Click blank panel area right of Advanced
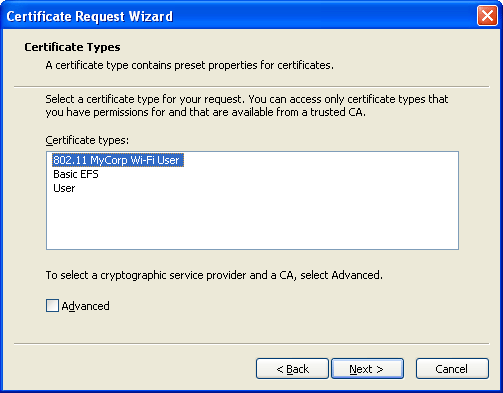The width and height of the screenshot is (503, 393). coord(283,306)
